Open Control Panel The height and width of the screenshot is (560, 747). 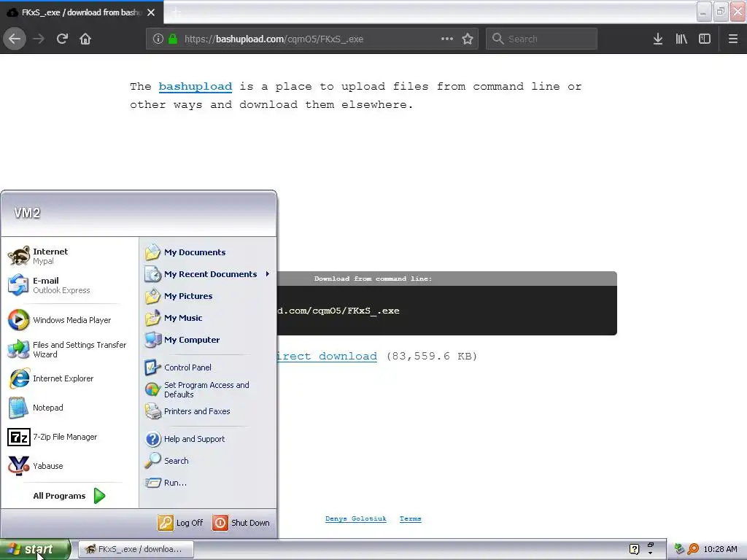coord(208,367)
